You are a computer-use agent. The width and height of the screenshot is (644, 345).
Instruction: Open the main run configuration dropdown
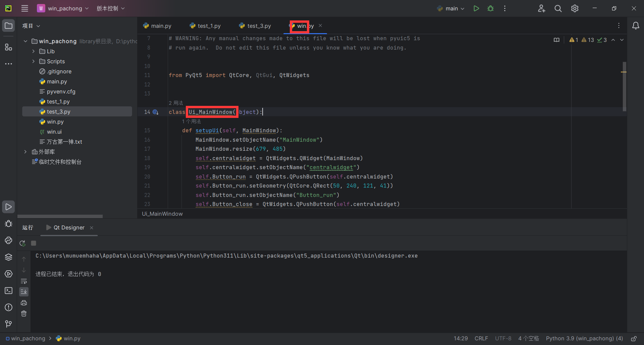point(451,8)
